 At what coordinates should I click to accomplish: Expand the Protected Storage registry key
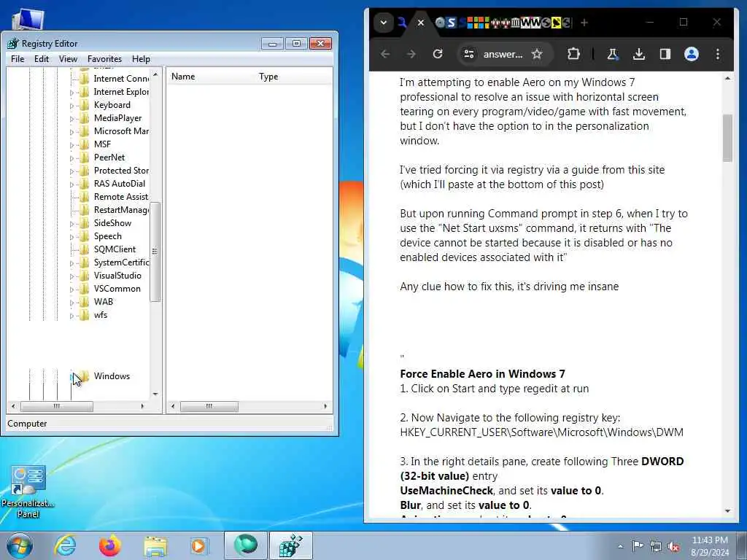[x=72, y=171]
